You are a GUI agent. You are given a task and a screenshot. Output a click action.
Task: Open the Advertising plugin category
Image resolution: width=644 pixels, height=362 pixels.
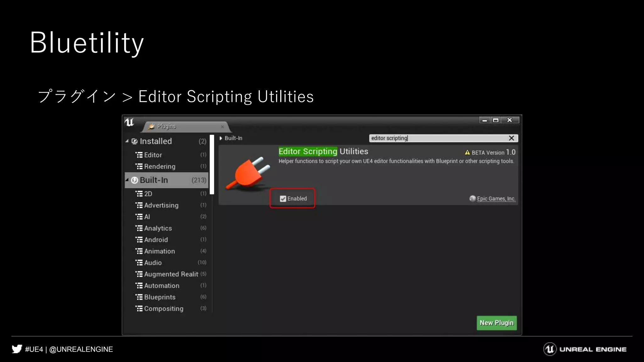point(171,205)
